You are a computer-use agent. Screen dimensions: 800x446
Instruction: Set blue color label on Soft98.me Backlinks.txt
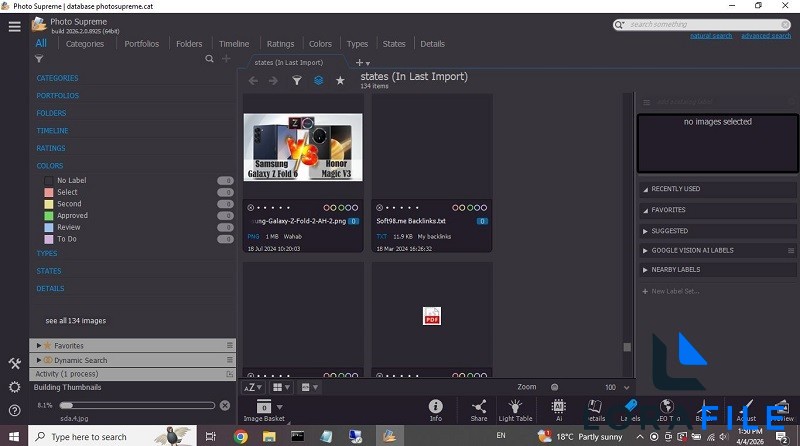[477, 208]
